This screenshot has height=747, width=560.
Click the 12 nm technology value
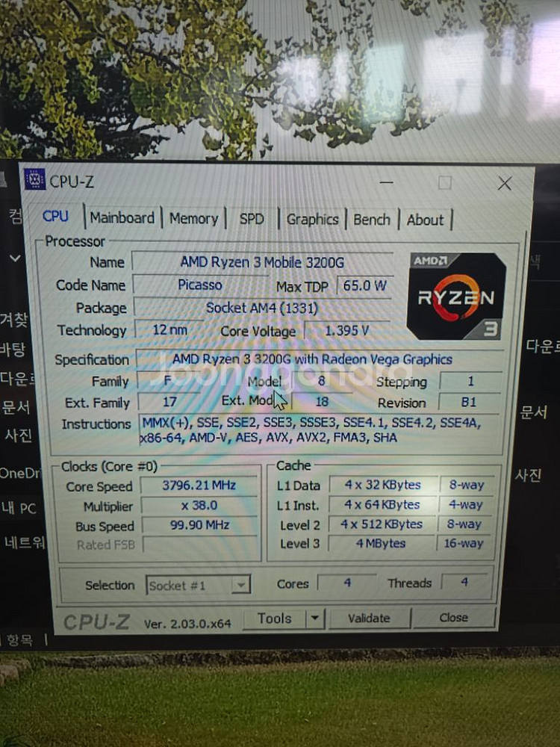[170, 329]
